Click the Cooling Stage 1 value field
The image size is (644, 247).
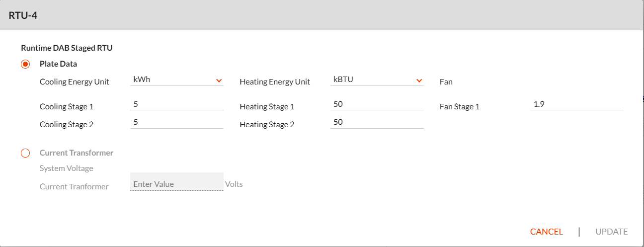click(177, 104)
